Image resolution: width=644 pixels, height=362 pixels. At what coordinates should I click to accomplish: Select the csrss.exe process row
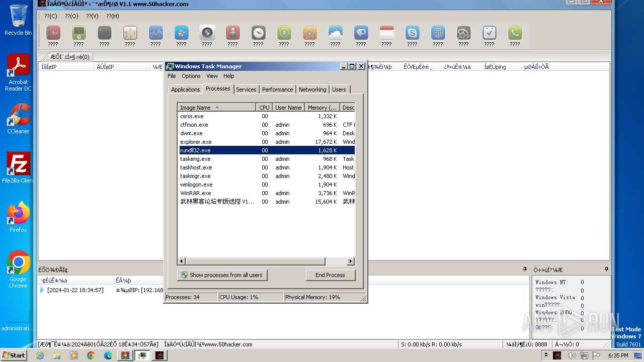(x=267, y=116)
